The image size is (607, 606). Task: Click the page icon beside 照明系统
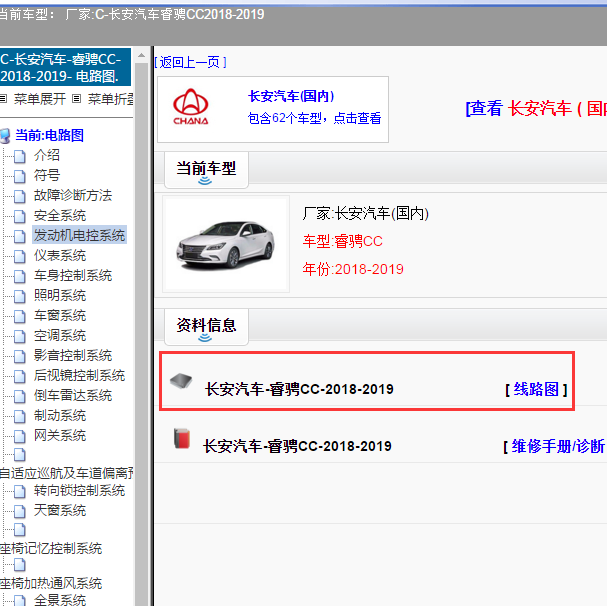(19, 296)
